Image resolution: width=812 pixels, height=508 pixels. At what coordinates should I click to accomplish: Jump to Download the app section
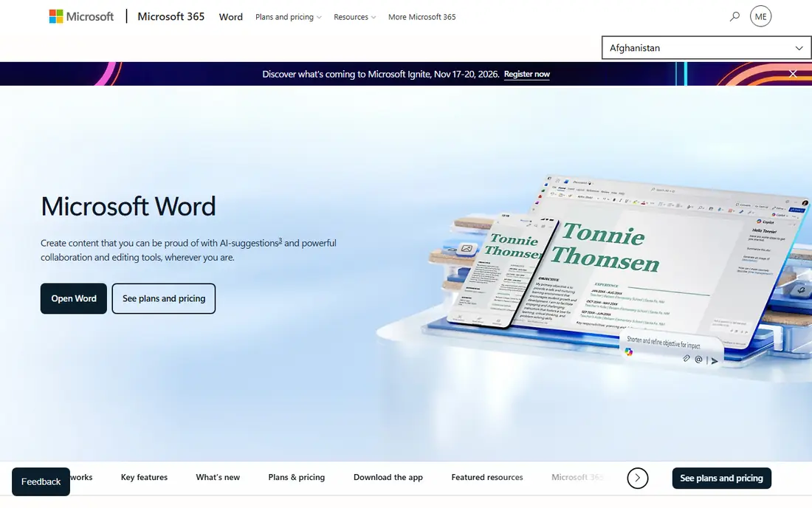tap(388, 478)
